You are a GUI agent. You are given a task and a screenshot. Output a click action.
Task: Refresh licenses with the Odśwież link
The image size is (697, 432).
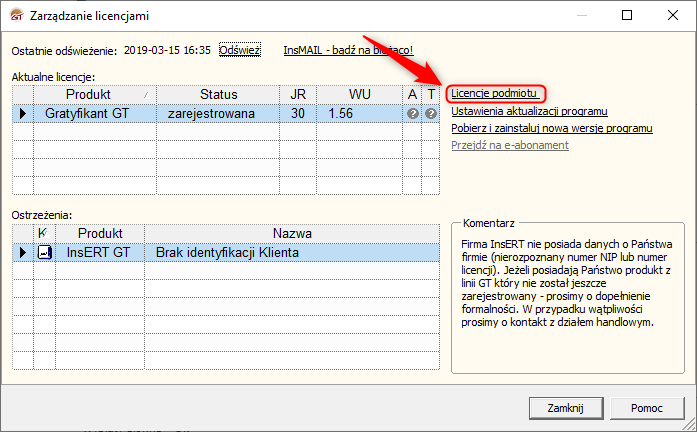tap(240, 50)
